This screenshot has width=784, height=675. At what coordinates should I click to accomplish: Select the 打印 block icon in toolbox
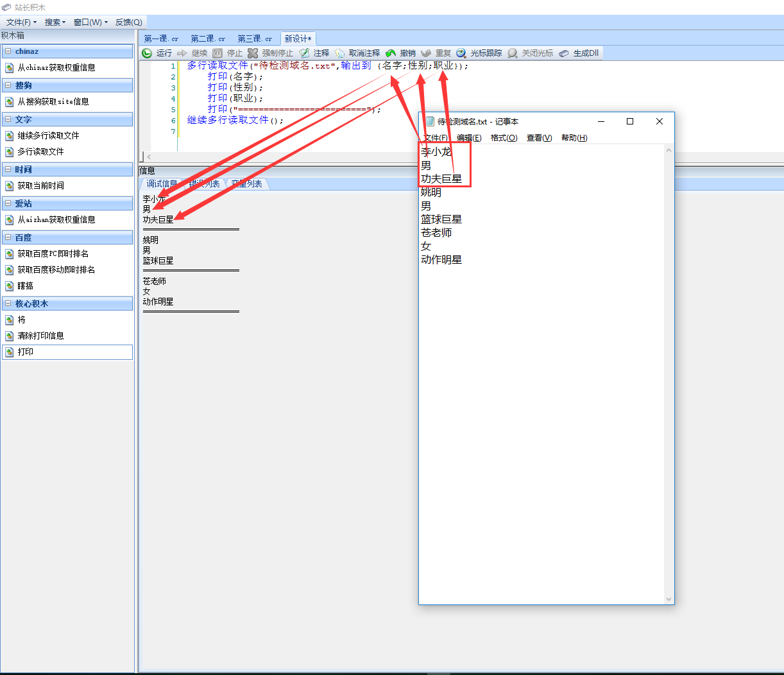click(10, 352)
